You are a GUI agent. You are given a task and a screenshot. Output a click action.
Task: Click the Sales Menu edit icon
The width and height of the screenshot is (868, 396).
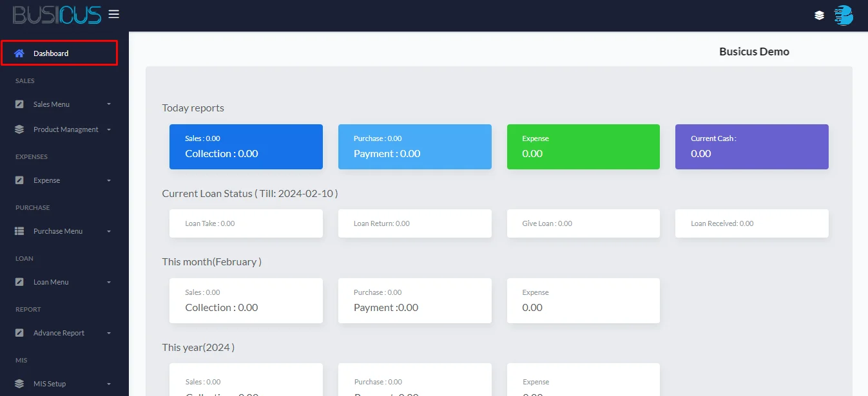[x=19, y=104]
